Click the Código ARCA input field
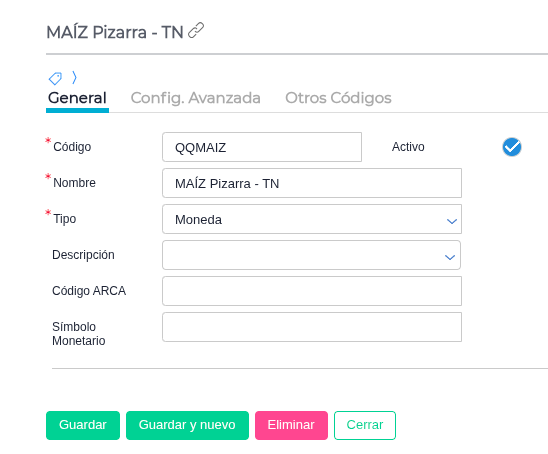 (x=312, y=291)
